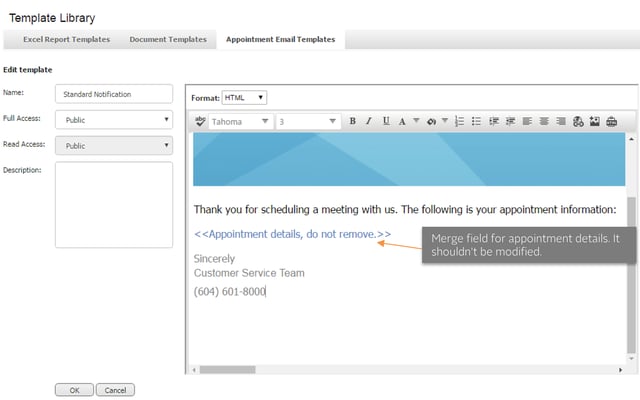Click inside the Description text area
640x400 pixels.
(114, 204)
